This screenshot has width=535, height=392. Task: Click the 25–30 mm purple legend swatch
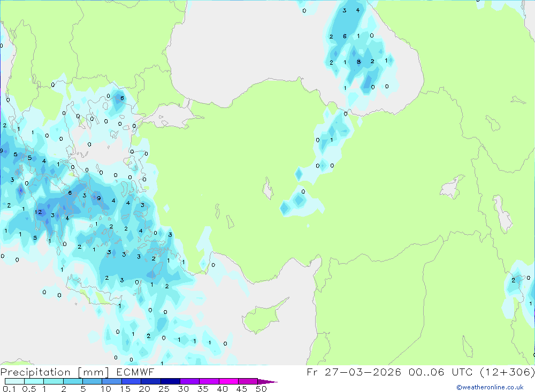pos(170,381)
